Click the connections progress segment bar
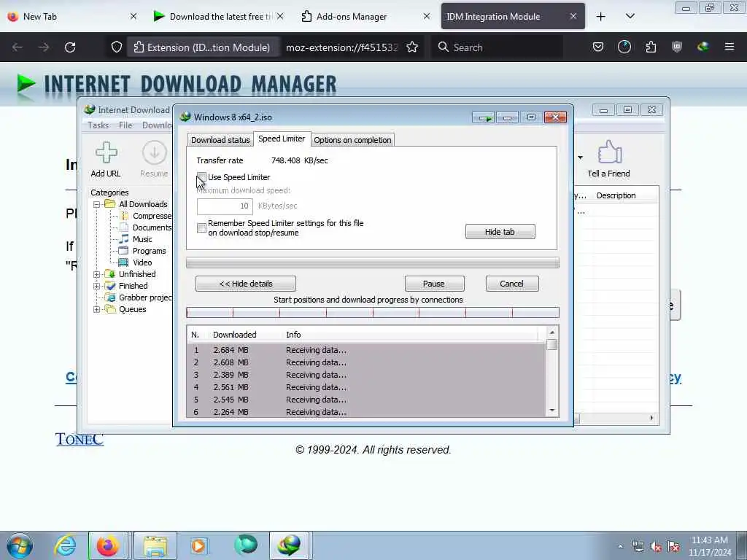The image size is (747, 560). pyautogui.click(x=373, y=312)
